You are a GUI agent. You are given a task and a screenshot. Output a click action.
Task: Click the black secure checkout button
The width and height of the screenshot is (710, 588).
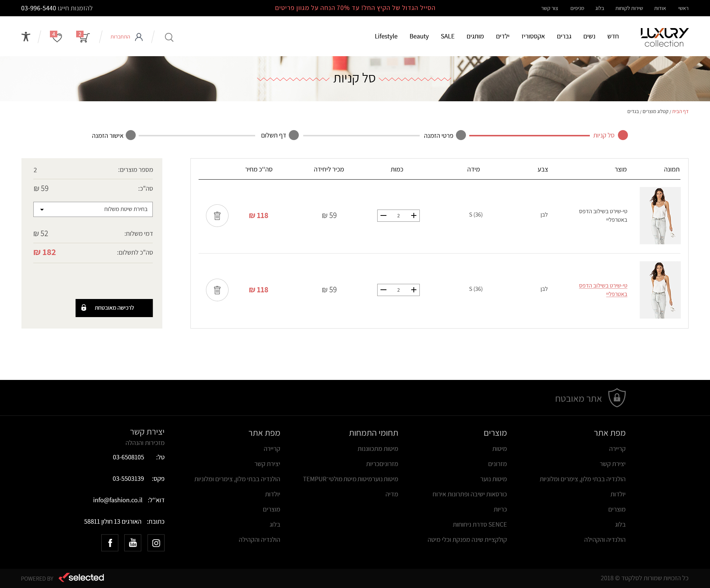coord(114,308)
